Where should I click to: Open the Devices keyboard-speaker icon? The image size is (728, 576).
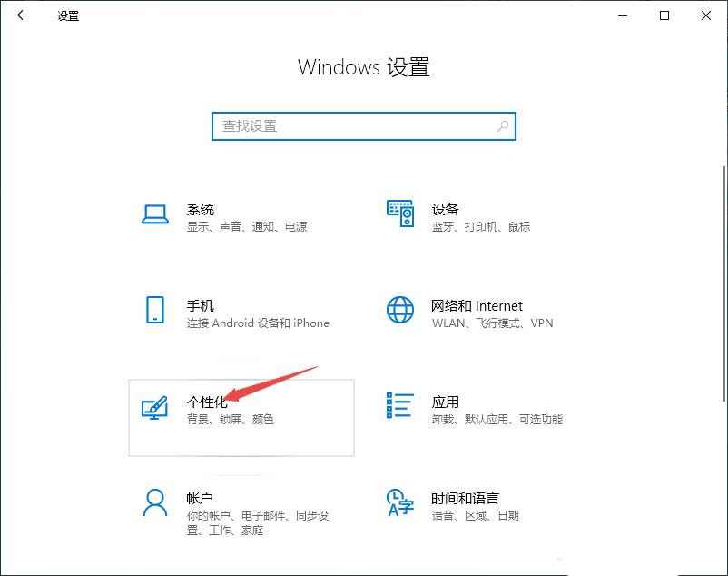tap(400, 214)
